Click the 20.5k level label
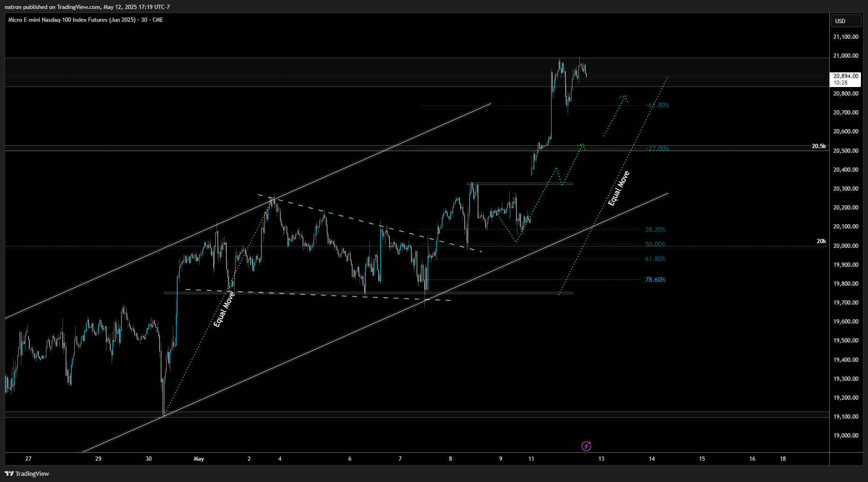This screenshot has height=482, width=868. [819, 146]
